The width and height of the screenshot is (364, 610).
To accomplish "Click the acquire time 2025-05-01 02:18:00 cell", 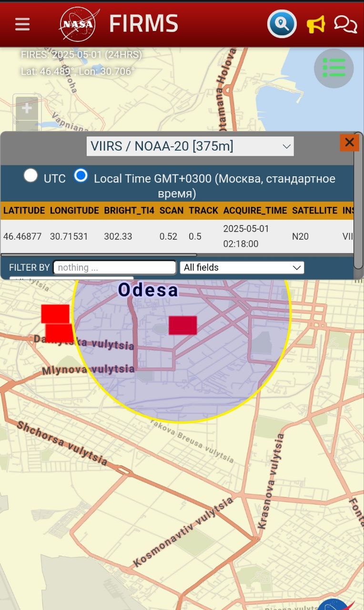I will point(246,236).
